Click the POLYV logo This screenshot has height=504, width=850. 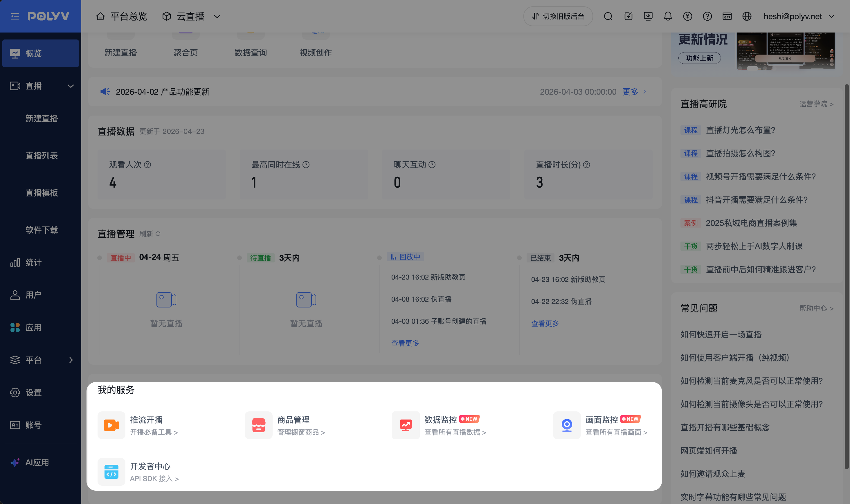point(48,16)
